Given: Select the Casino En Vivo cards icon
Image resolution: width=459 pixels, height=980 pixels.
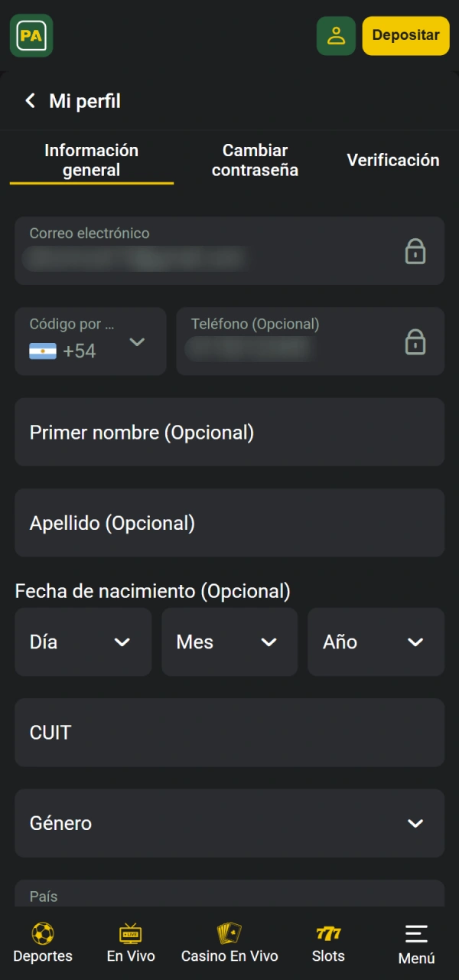Looking at the screenshot, I should tap(229, 933).
